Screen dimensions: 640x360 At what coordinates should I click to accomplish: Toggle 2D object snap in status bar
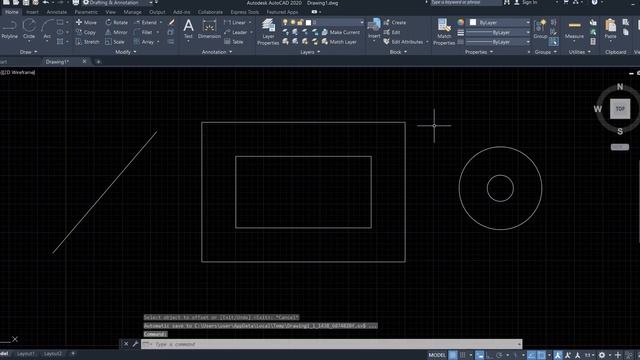pyautogui.click(x=541, y=355)
